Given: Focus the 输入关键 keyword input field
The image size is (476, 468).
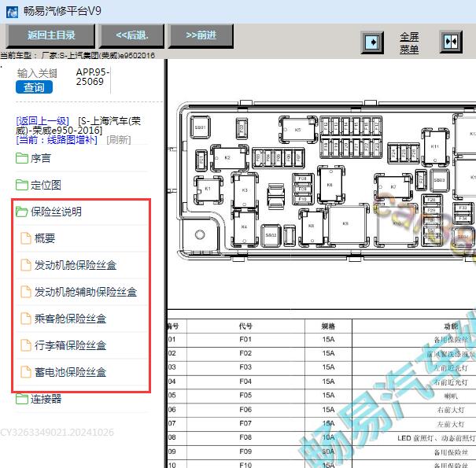Looking at the screenshot, I should (x=37, y=73).
